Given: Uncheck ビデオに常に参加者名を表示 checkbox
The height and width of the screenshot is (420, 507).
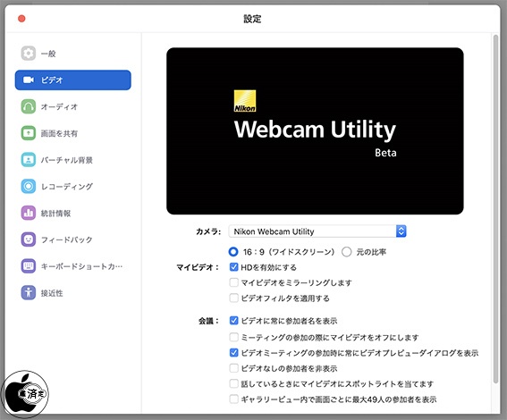Looking at the screenshot, I should point(233,321).
